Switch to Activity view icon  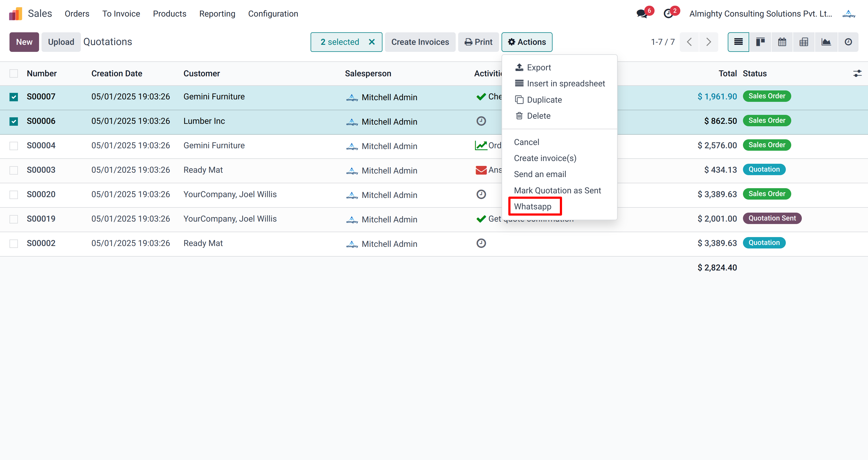click(848, 42)
